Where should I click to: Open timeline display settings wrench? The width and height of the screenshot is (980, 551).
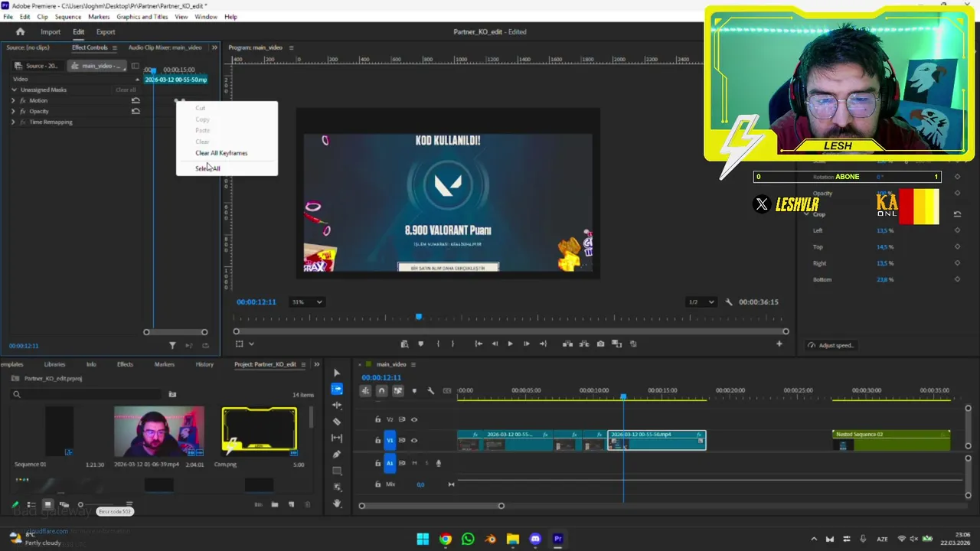point(430,391)
